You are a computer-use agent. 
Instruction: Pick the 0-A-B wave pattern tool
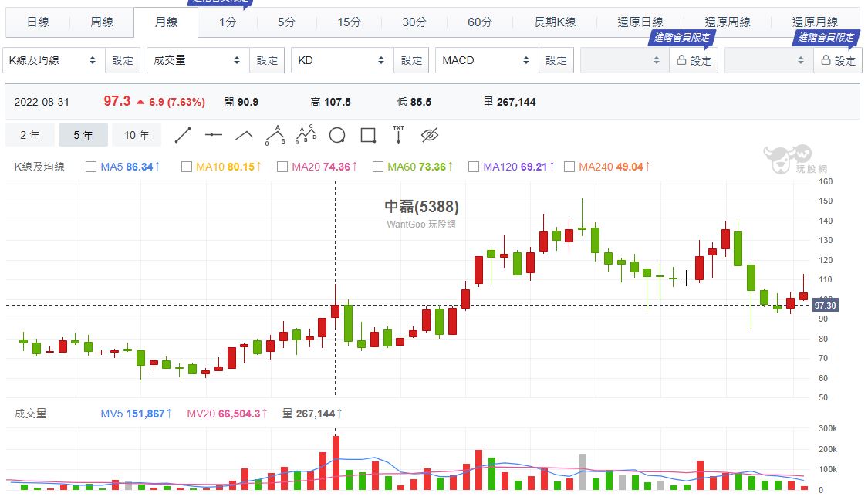275,136
